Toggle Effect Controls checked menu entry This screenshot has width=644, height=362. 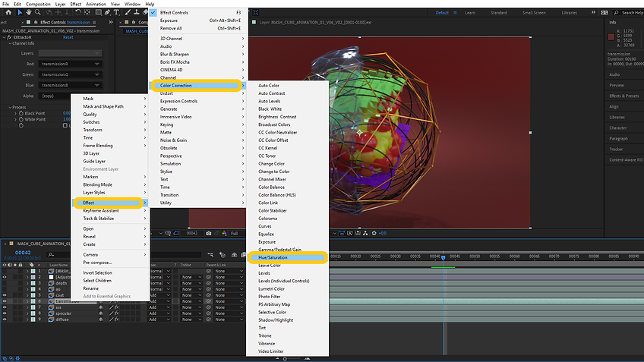(198, 13)
